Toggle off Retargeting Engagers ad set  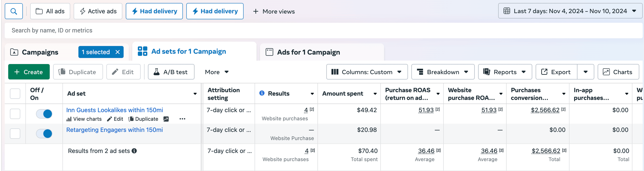(44, 133)
